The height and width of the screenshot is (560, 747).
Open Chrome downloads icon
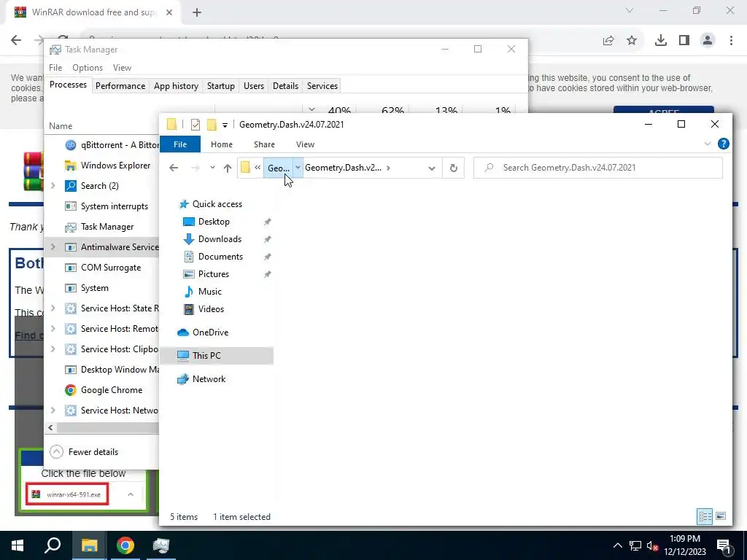click(x=660, y=41)
